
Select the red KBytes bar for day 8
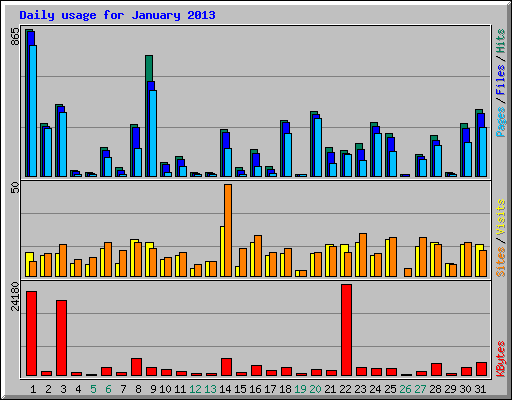click(136, 367)
